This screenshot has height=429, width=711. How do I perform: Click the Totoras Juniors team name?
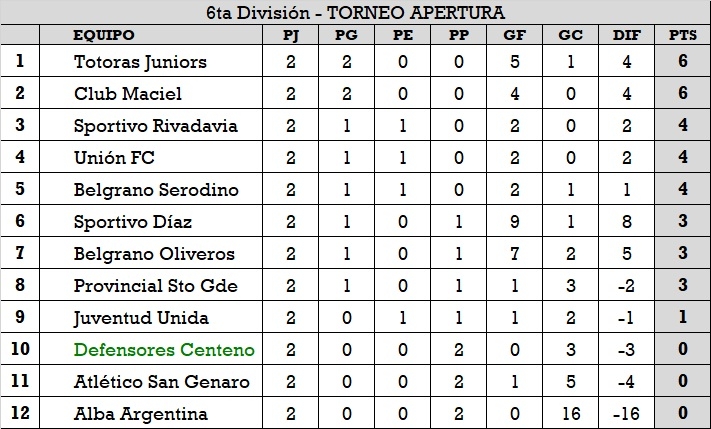pyautogui.click(x=140, y=62)
